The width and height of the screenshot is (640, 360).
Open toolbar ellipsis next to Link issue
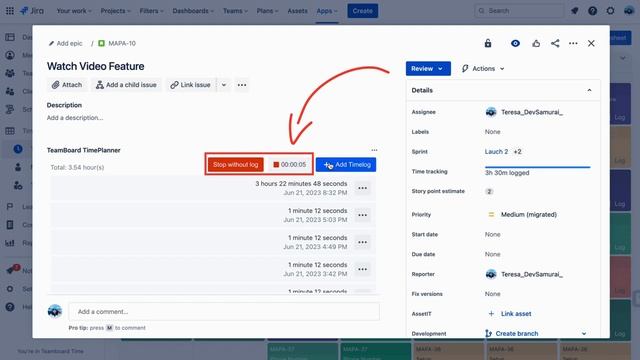[242, 85]
